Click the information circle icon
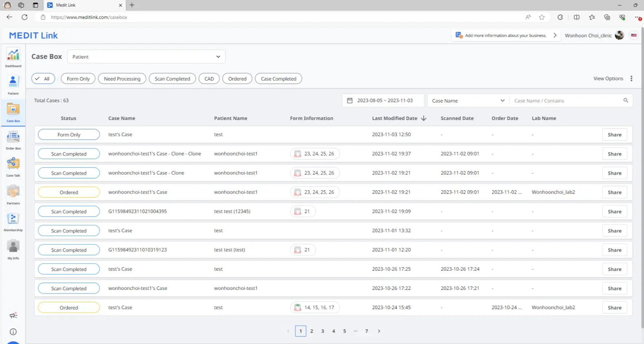This screenshot has height=344, width=644. point(13,332)
